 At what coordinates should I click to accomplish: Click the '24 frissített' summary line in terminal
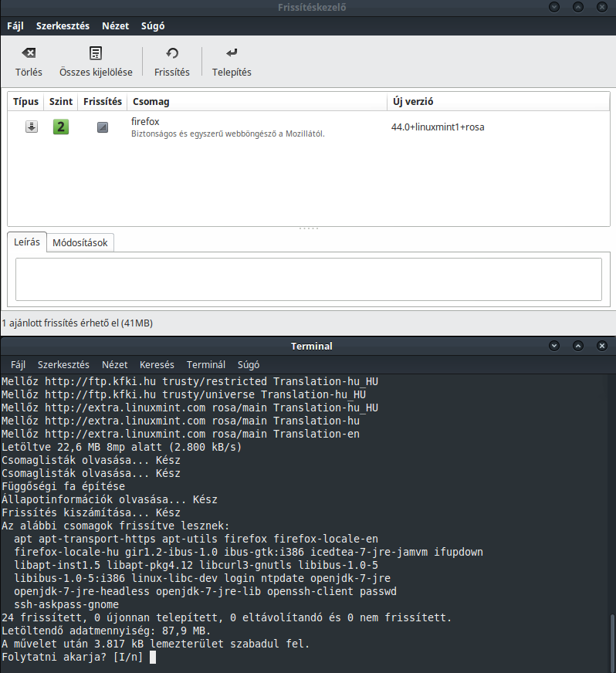227,617
